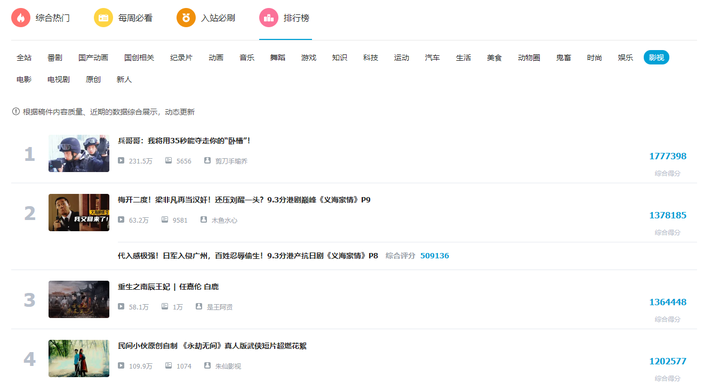Image resolution: width=720 pixels, height=383 pixels.
Task: Click the play count icon beside 63.2万
Action: [x=121, y=220]
